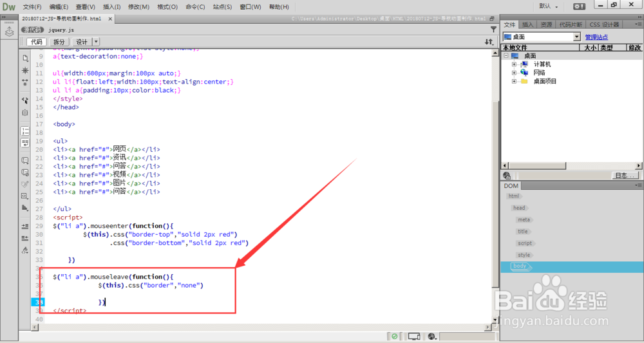
Task: Open the Extract panel layers icon
Action: coord(9,32)
